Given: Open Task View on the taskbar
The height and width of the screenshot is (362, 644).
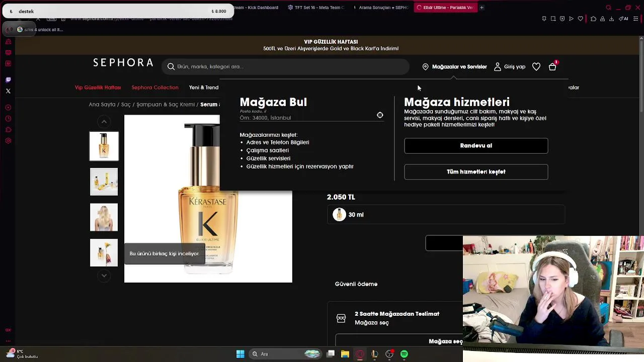Looking at the screenshot, I should [x=331, y=354].
